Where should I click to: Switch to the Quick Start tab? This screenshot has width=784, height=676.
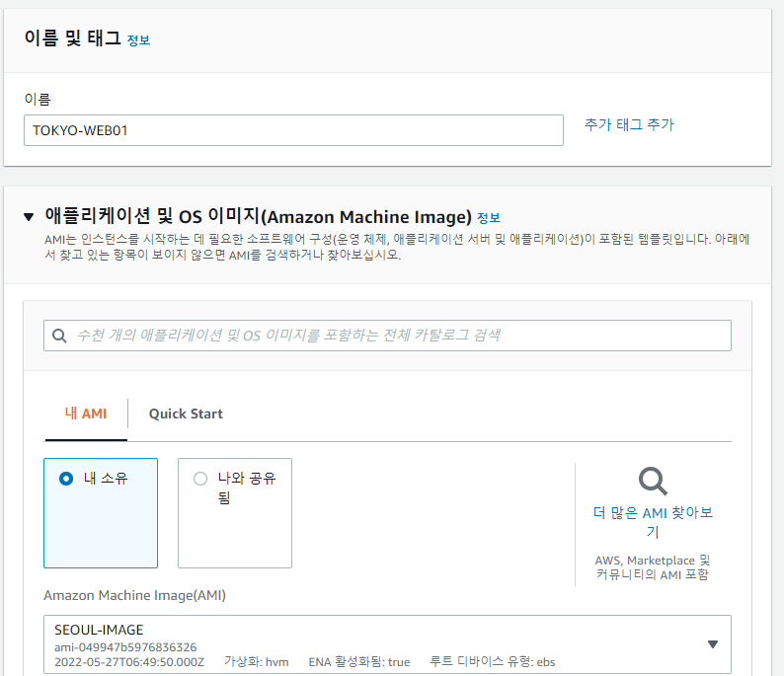click(186, 414)
